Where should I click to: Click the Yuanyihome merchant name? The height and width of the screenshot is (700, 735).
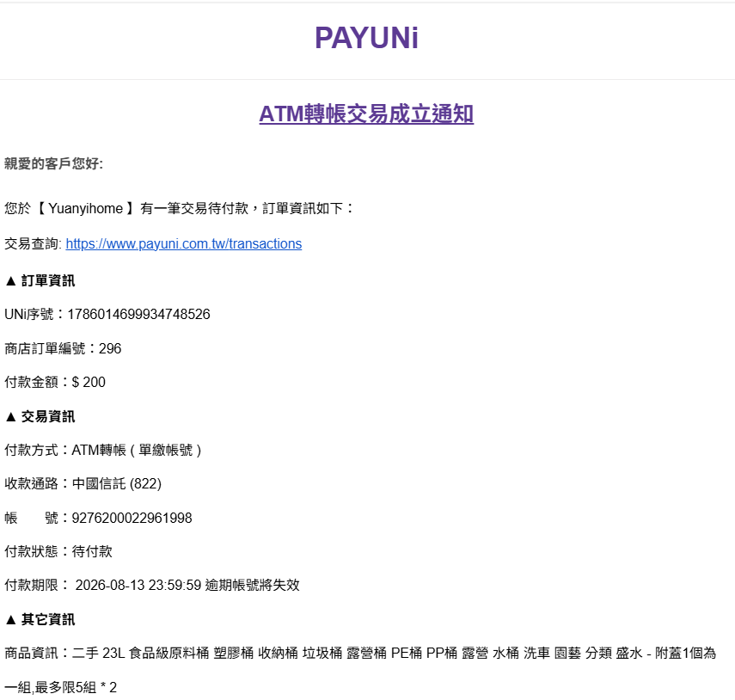tap(86, 208)
